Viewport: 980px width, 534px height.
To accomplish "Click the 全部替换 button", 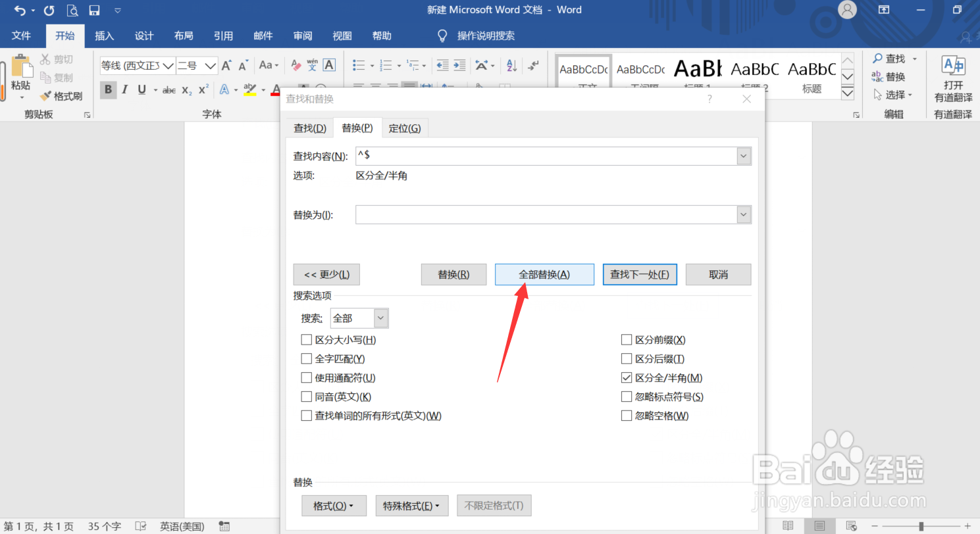I will point(544,274).
